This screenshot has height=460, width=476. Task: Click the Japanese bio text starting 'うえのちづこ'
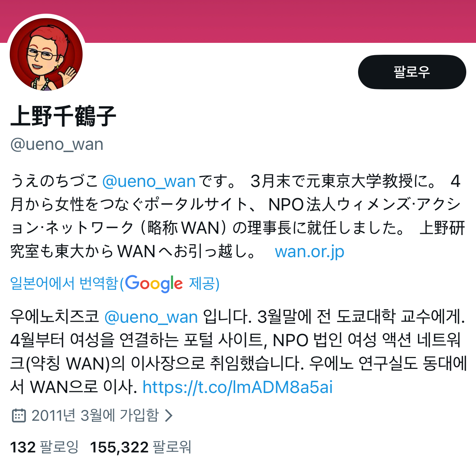pyautogui.click(x=238, y=216)
